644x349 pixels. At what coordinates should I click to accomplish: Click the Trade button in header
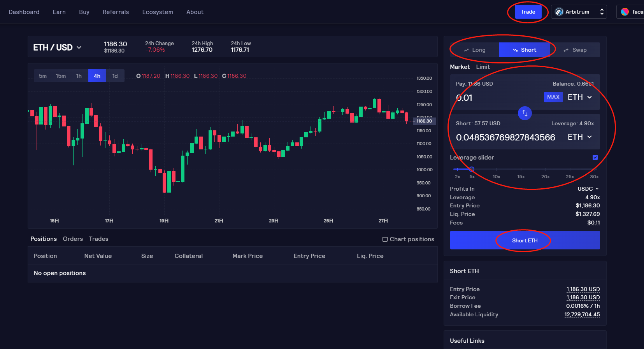coord(528,12)
